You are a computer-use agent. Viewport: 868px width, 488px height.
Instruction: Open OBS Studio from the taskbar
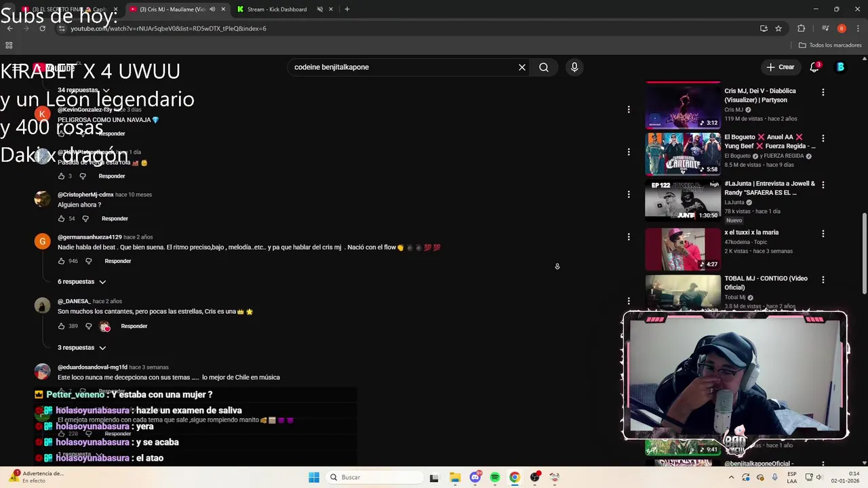click(x=535, y=477)
